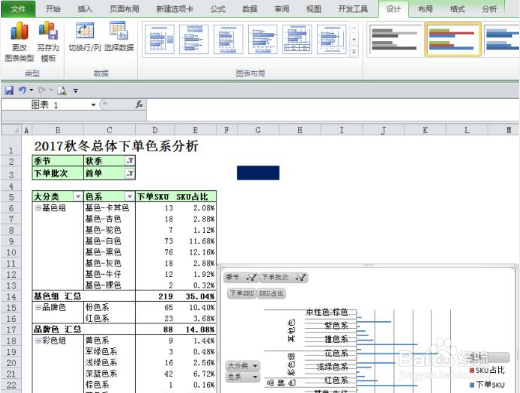Expand the chart layout gallery with More arrow
This screenshot has width=520, height=393.
coord(354,52)
